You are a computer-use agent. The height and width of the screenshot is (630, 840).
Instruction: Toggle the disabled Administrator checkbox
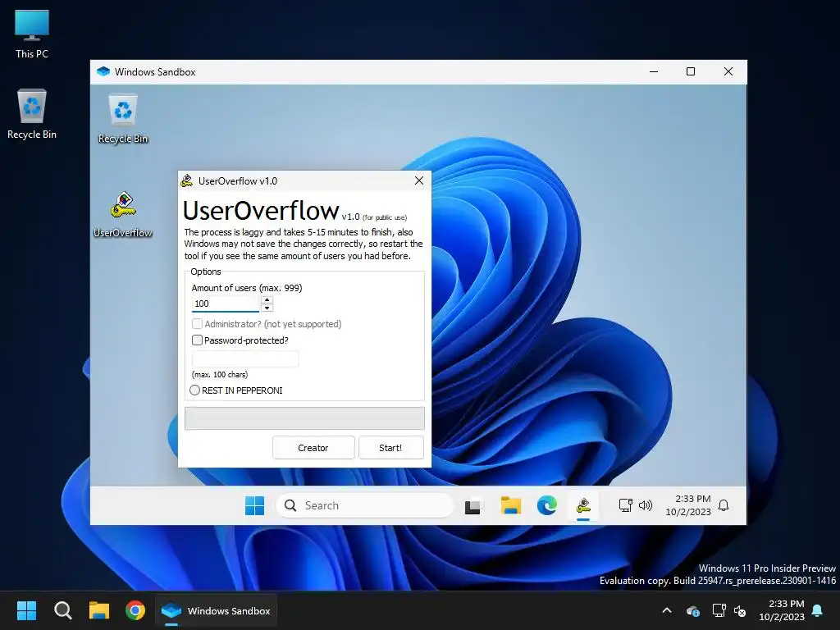(x=197, y=323)
